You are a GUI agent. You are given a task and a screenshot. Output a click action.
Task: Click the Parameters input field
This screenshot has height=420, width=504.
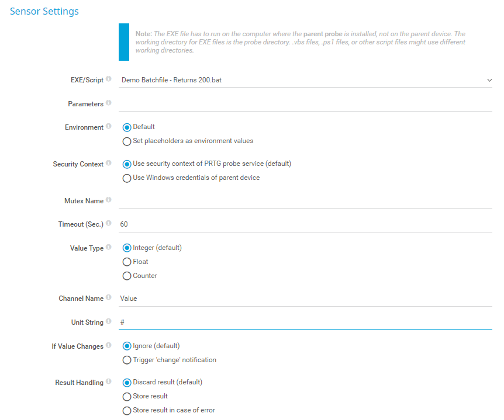(305, 103)
